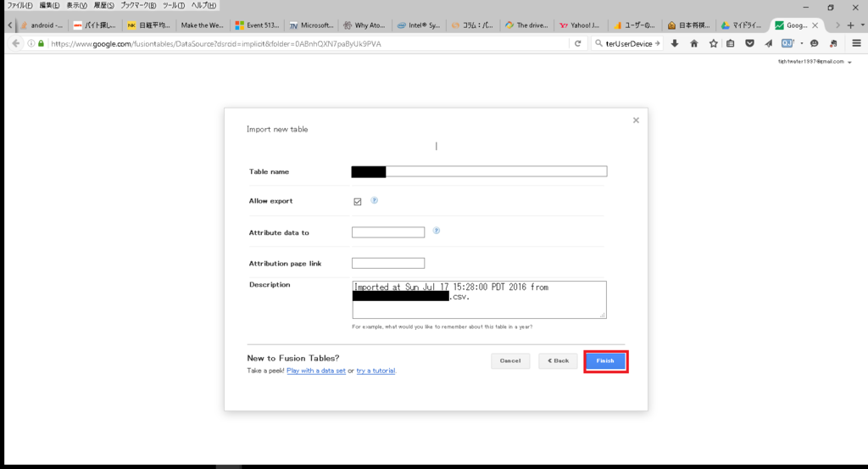
Task: Click the green padlock security icon
Action: point(41,44)
